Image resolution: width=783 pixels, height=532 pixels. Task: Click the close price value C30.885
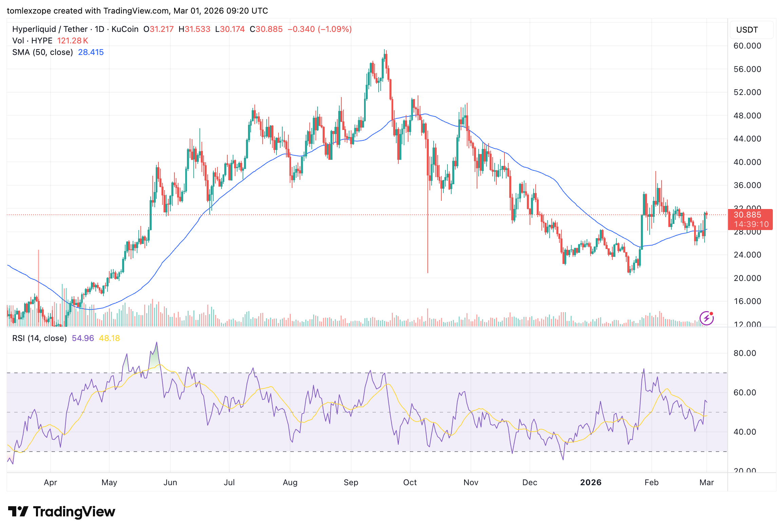point(266,29)
